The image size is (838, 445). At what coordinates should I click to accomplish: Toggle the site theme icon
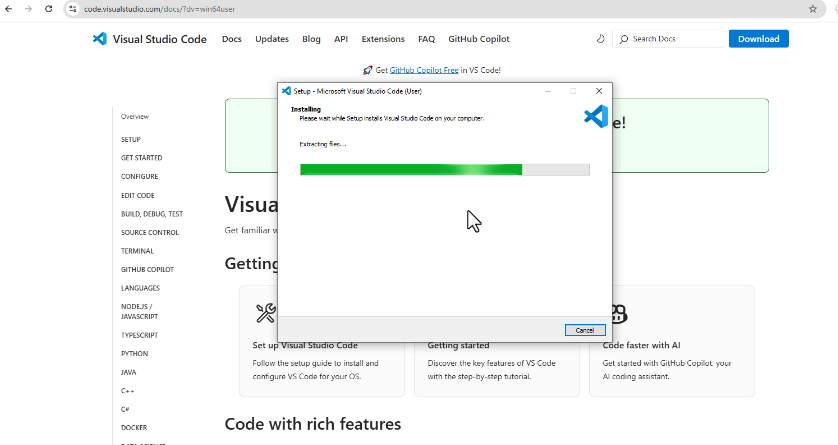(600, 39)
